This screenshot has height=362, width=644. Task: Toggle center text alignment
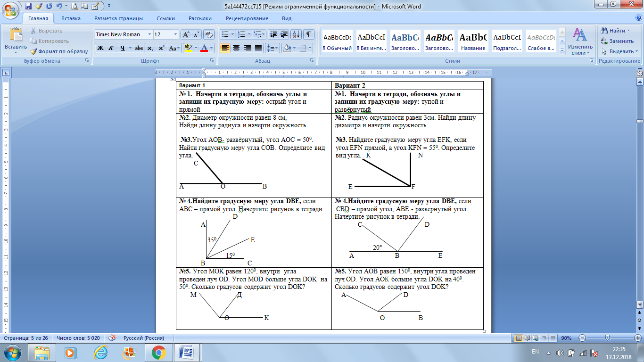tap(236, 48)
